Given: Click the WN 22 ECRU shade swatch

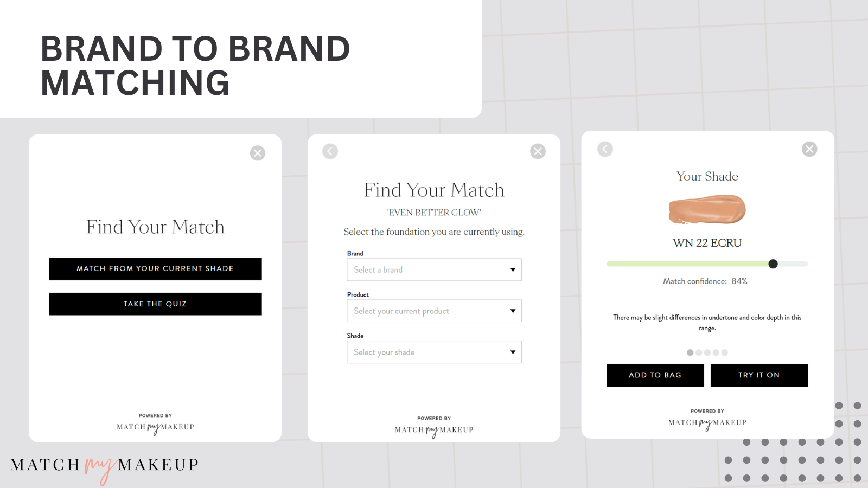Looking at the screenshot, I should coord(707,210).
